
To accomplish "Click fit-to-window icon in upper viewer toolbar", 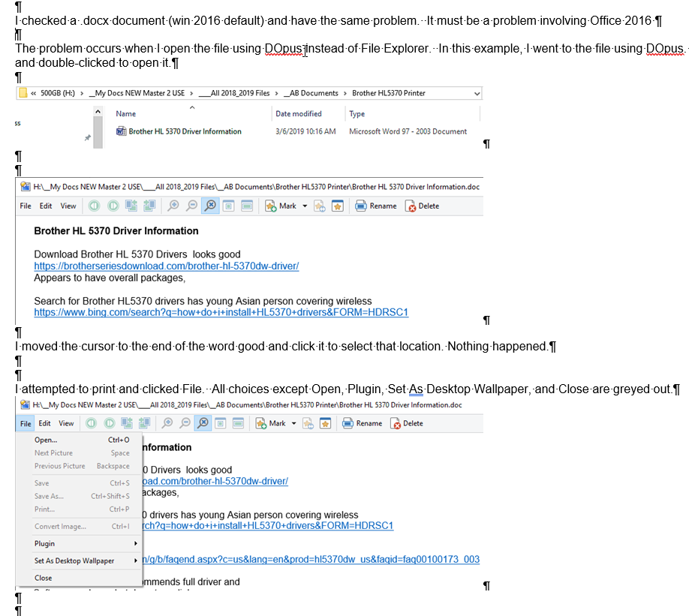I will 247,206.
